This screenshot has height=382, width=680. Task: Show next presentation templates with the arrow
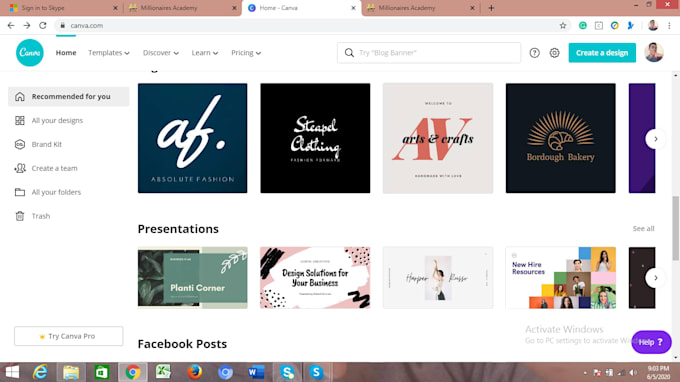[655, 278]
